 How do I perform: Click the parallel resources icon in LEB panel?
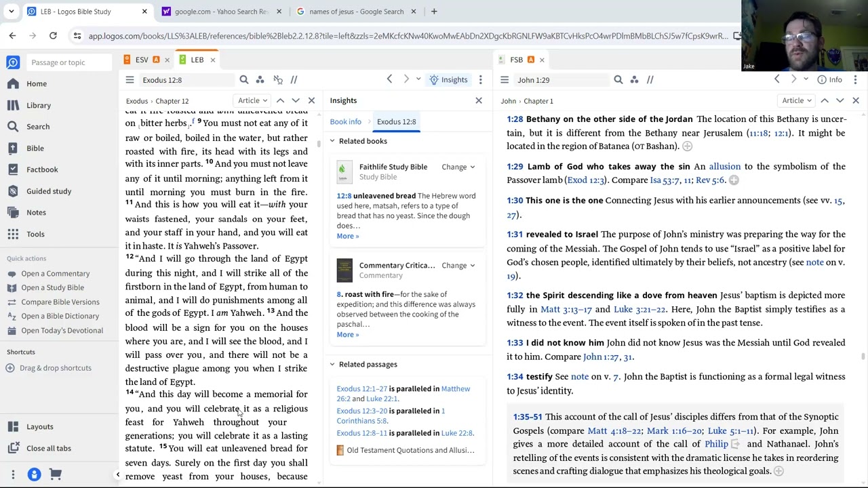point(294,80)
